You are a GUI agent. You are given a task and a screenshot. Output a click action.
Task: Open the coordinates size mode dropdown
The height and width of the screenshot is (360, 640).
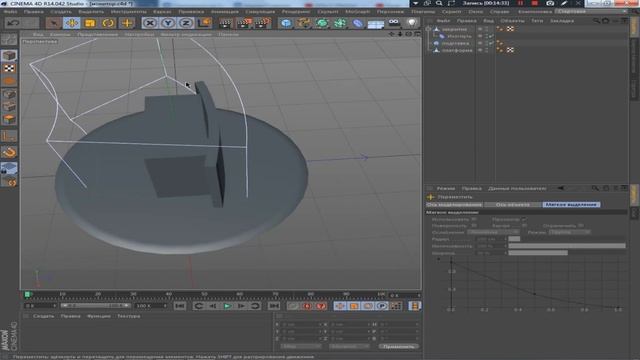(x=349, y=347)
